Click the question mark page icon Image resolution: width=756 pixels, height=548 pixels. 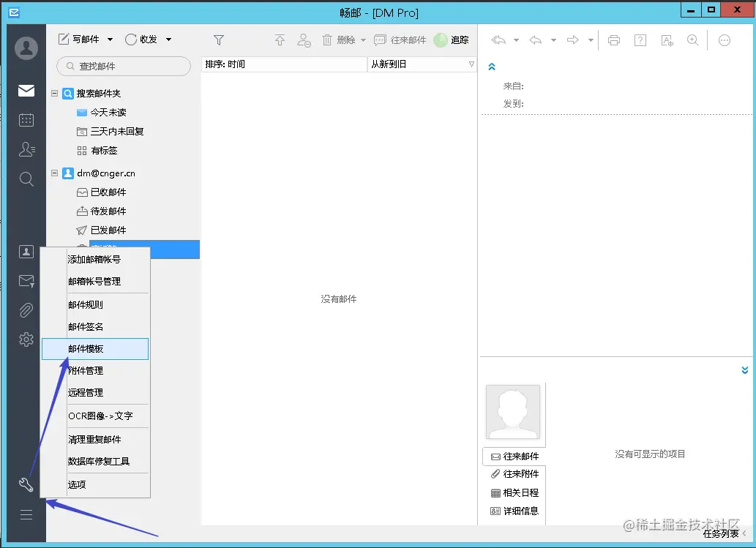pos(640,40)
